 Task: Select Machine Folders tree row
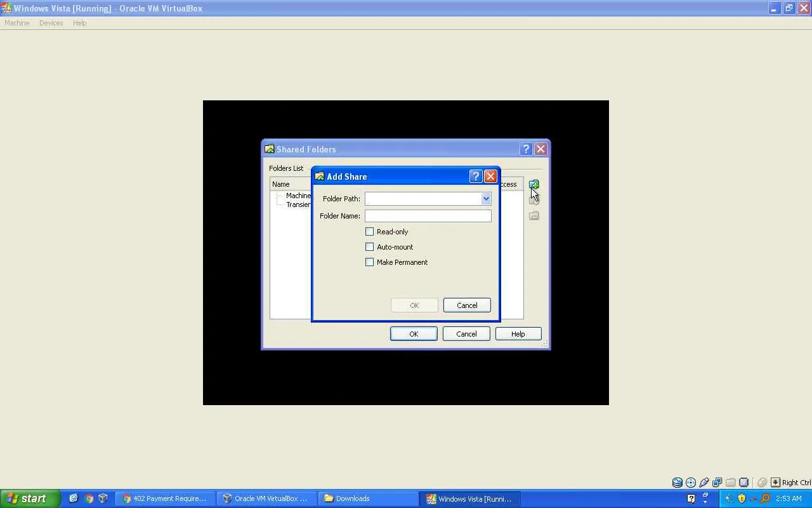pyautogui.click(x=298, y=196)
